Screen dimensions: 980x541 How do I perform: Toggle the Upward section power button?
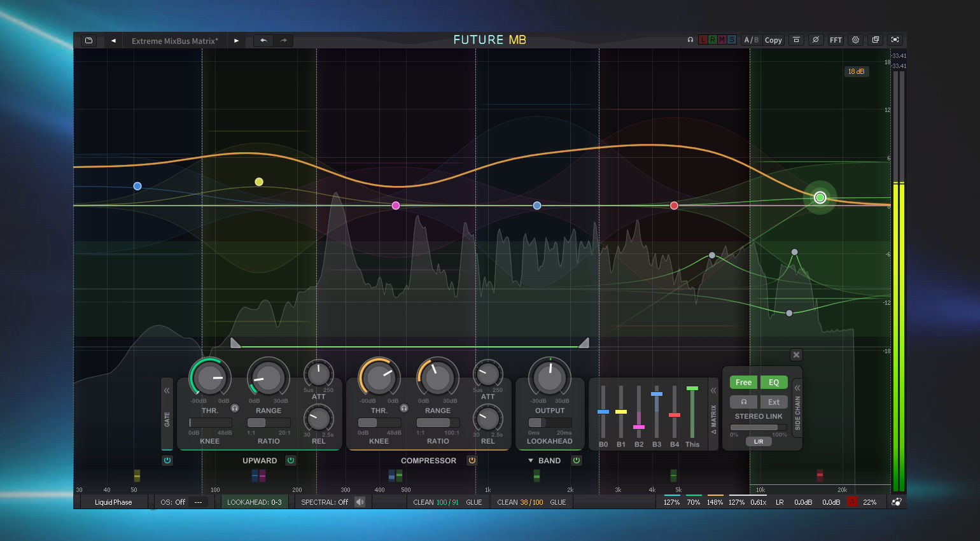click(291, 460)
